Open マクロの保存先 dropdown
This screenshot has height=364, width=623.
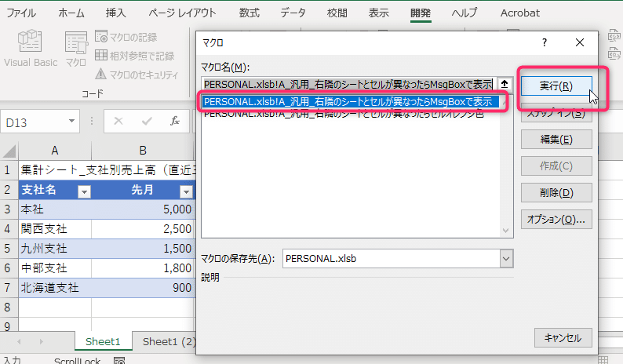click(x=506, y=259)
